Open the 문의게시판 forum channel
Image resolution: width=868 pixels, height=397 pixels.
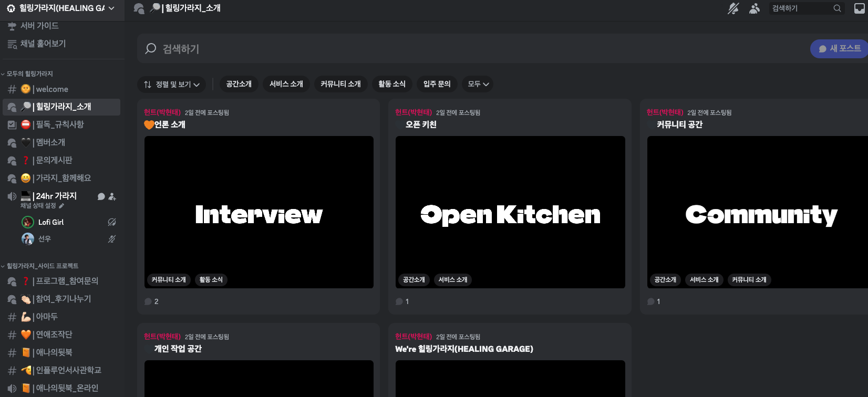pos(61,161)
